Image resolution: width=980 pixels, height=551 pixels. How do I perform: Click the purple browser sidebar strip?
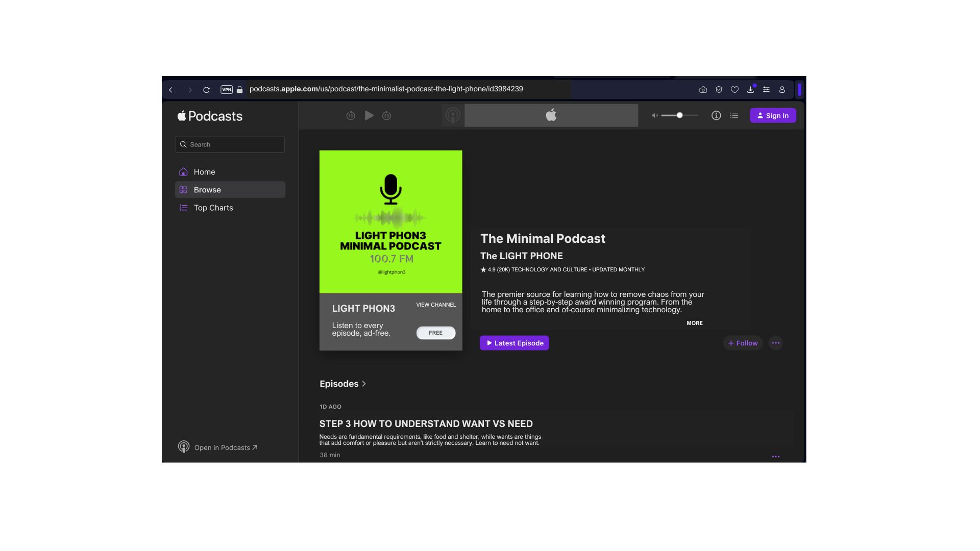click(799, 90)
